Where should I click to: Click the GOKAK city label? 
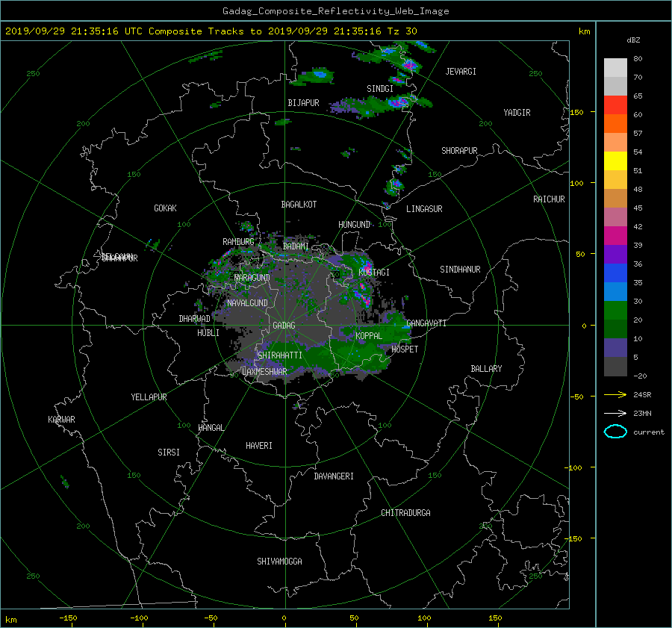coord(166,208)
